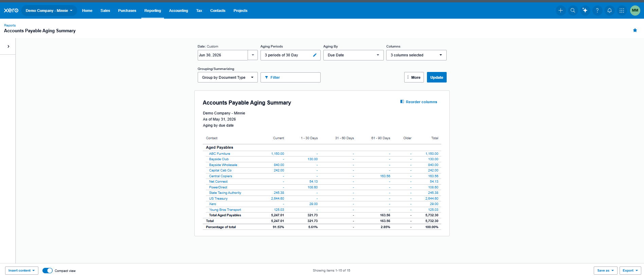The image size is (644, 276).
Task: Open the search icon in header
Action: click(573, 11)
